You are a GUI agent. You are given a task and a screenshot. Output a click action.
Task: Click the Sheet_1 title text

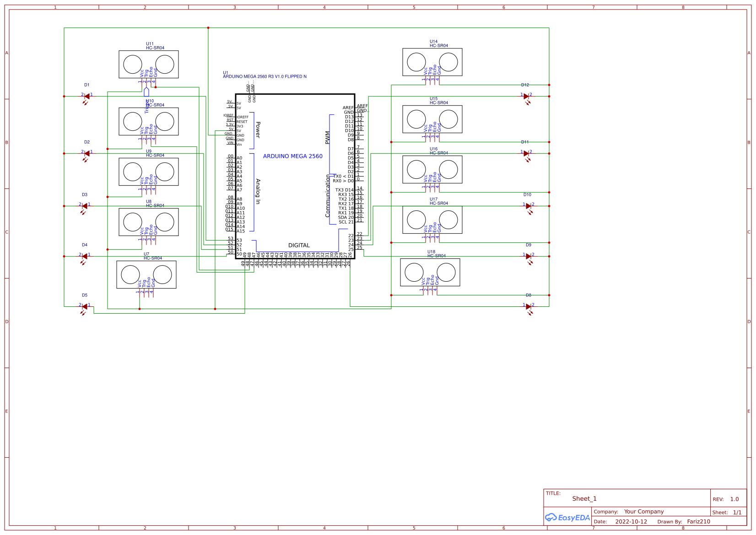584,498
